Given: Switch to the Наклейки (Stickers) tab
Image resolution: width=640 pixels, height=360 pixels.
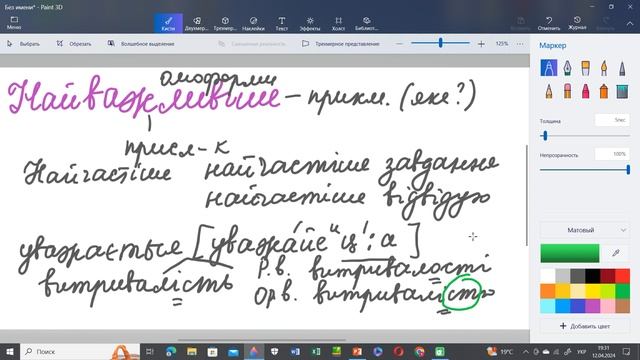Looking at the screenshot, I should tap(253, 23).
